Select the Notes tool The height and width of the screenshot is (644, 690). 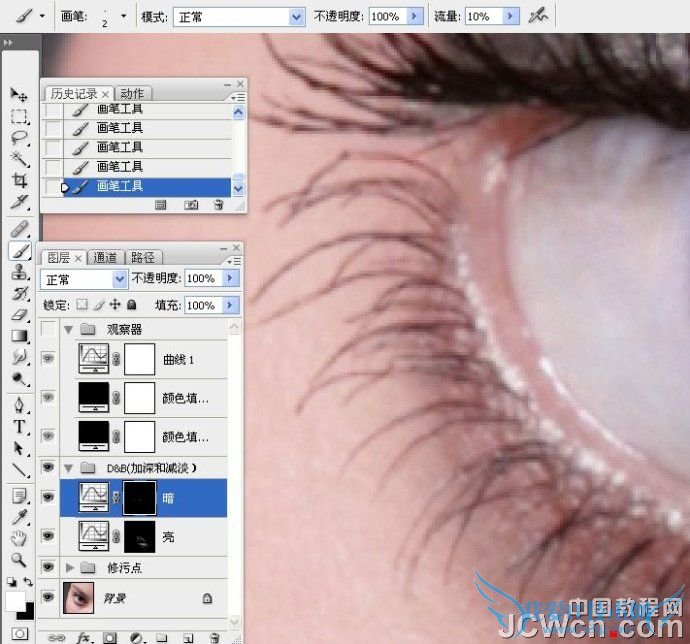[x=18, y=496]
